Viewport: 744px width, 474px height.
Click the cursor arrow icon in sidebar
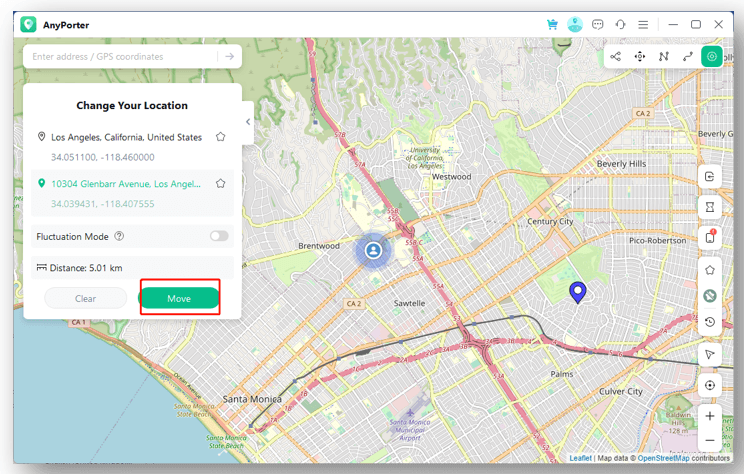pyautogui.click(x=710, y=354)
